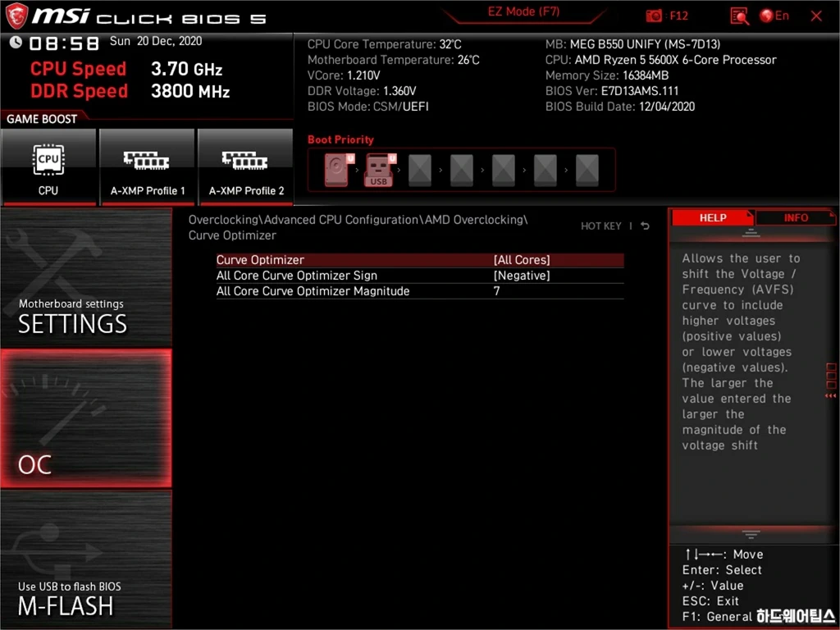The height and width of the screenshot is (630, 840).
Task: Click the Boot Priority label
Action: click(x=340, y=139)
